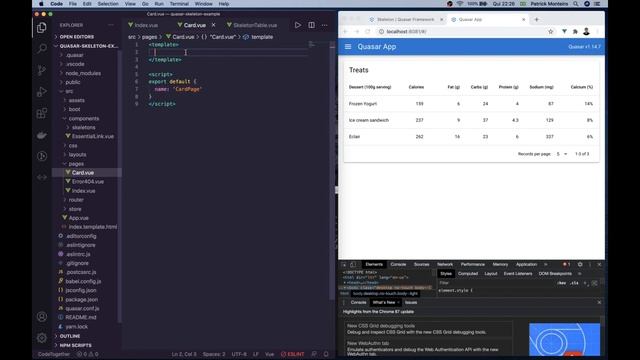
Task: Open quasar.conf.js in the explorer
Action: coord(82,309)
